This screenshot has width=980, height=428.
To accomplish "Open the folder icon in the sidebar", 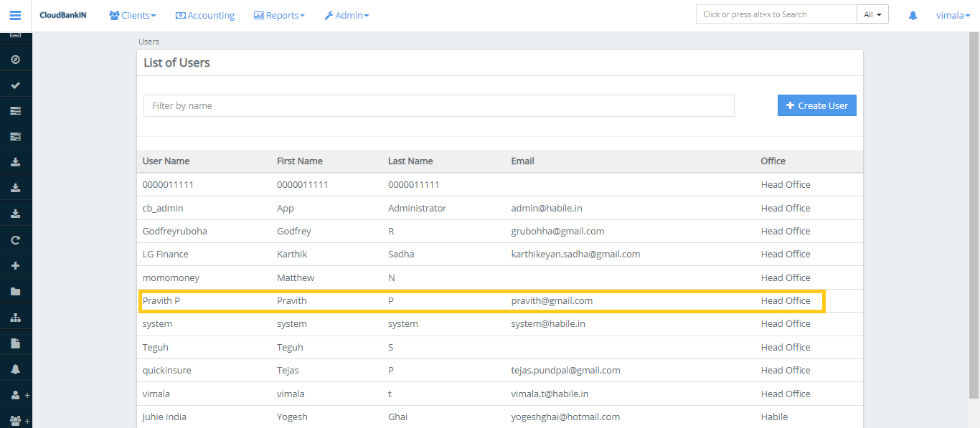I will [x=15, y=290].
